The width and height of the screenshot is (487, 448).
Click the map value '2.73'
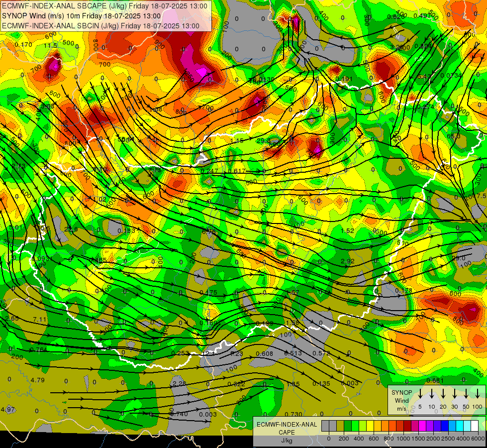pos(18,166)
